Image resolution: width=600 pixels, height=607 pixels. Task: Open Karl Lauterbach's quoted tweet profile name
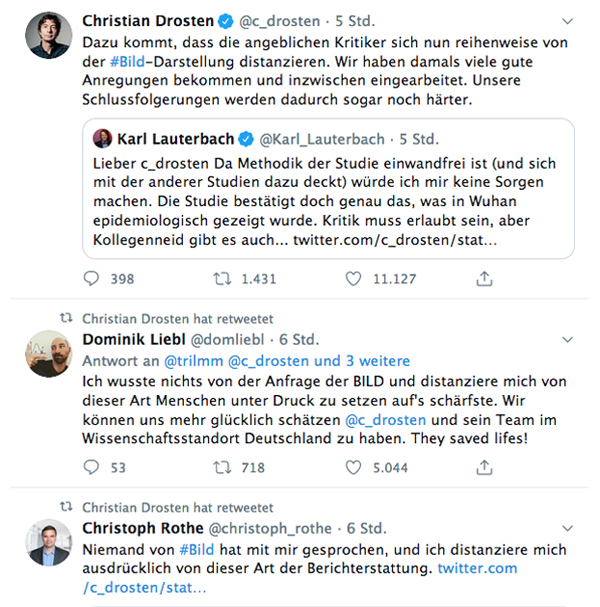point(179,138)
